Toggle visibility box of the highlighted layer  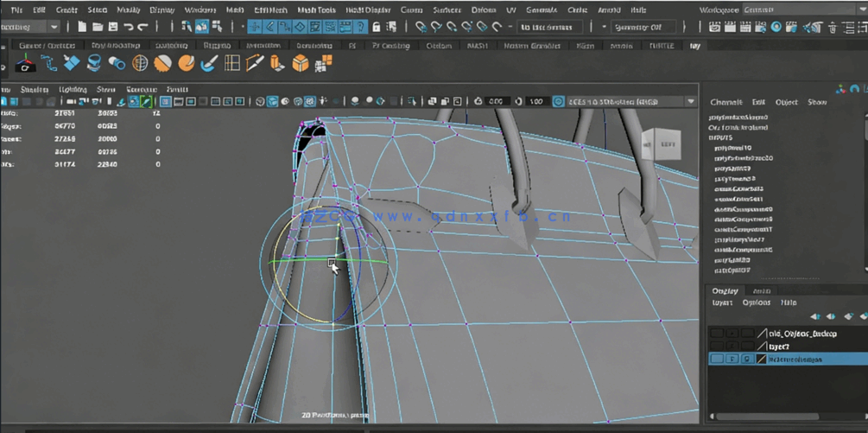pos(717,359)
